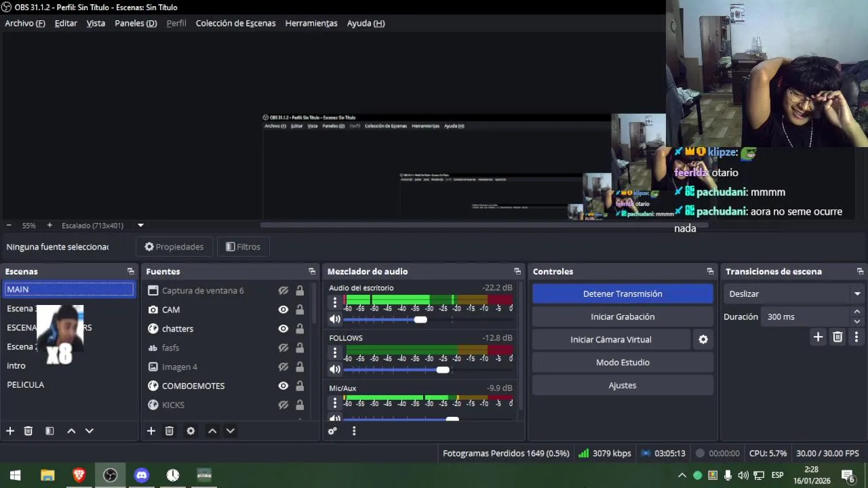Add a new source in Fuentes
This screenshot has height=488, width=868.
(151, 430)
